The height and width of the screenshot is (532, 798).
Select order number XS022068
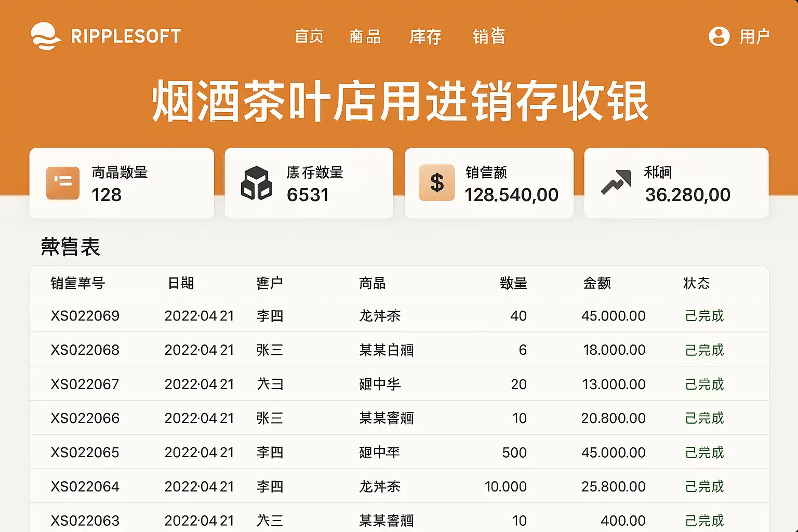[85, 350]
